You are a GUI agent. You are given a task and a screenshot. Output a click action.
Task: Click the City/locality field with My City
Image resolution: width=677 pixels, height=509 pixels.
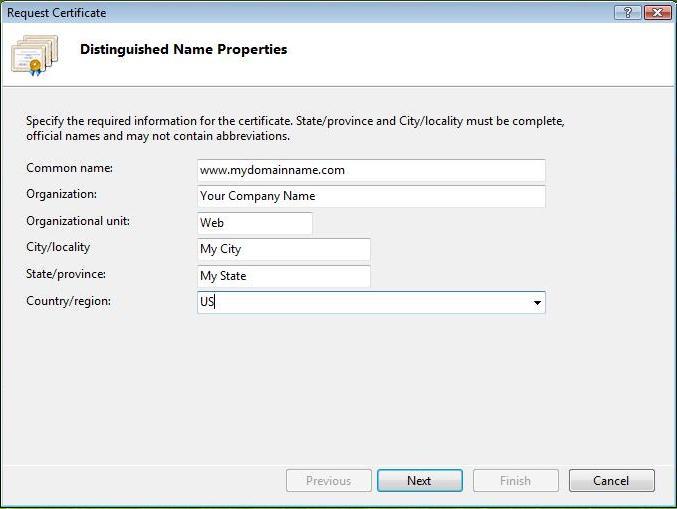click(284, 249)
